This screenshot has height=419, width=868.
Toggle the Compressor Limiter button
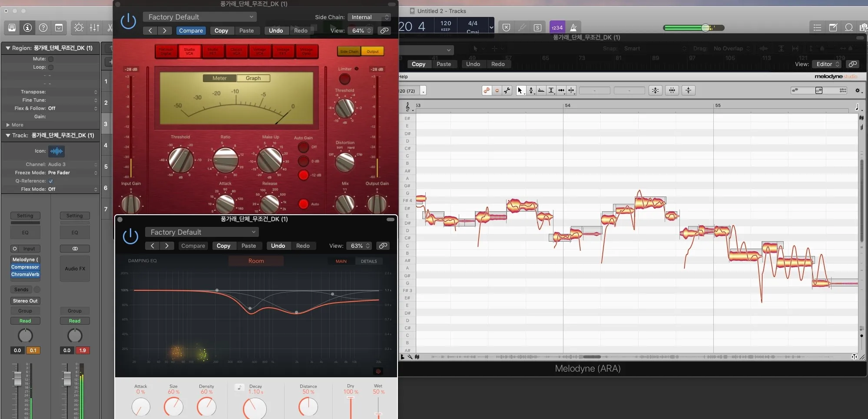coord(345,79)
